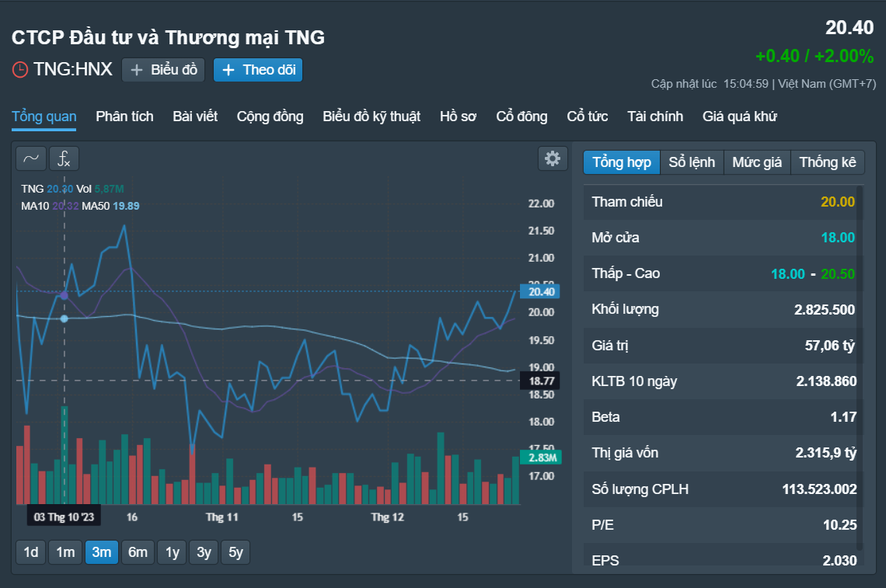Select the Thống kê panel tab
This screenshot has height=588, width=886.
pyautogui.click(x=828, y=162)
